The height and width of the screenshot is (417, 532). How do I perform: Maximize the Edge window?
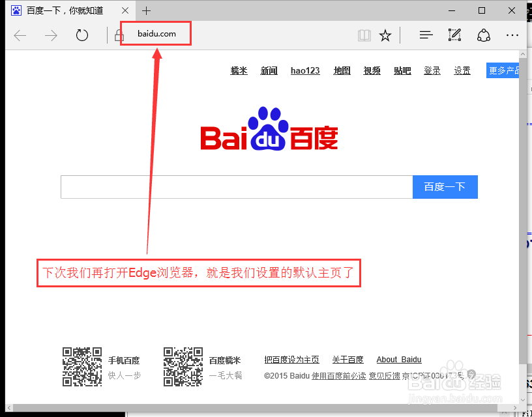click(482, 11)
